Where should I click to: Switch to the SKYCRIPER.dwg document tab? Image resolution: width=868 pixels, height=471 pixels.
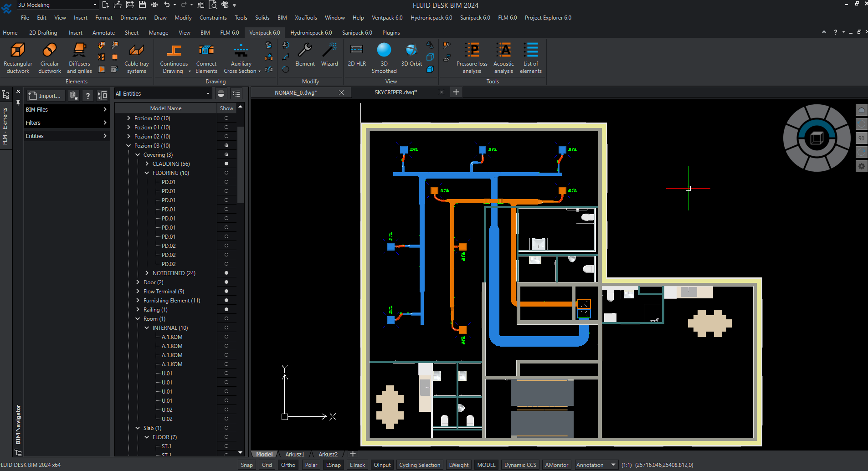click(x=395, y=92)
